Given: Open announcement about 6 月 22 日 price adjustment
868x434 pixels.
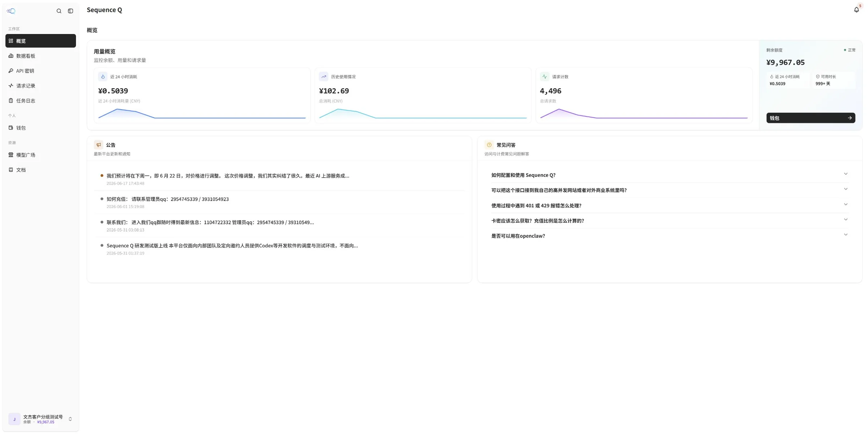Looking at the screenshot, I should pos(279,179).
